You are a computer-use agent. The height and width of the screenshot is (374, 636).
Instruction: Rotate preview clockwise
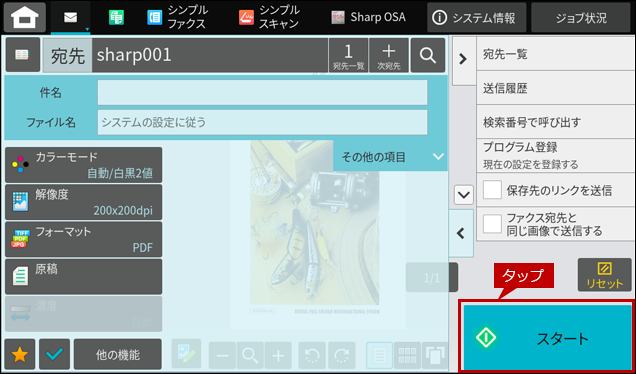point(342,355)
